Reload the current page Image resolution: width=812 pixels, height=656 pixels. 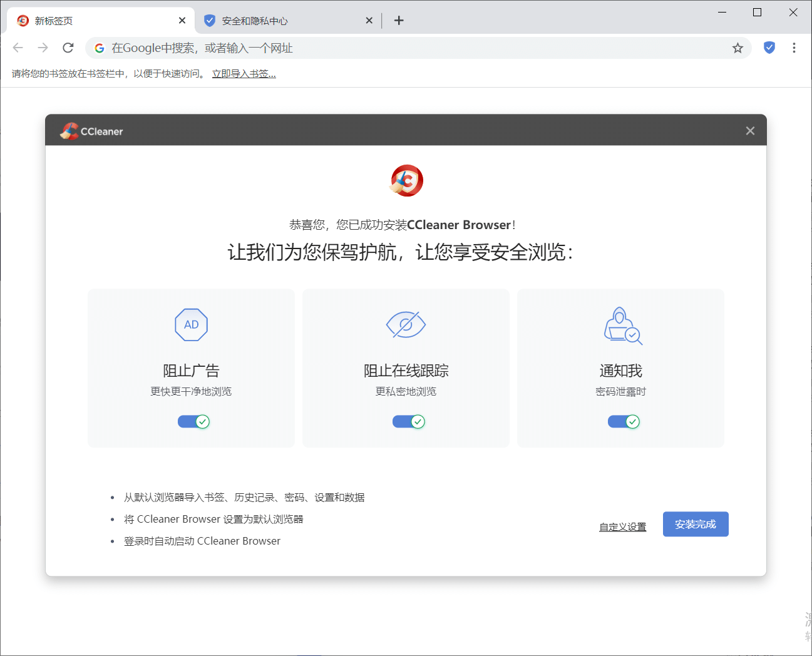68,48
